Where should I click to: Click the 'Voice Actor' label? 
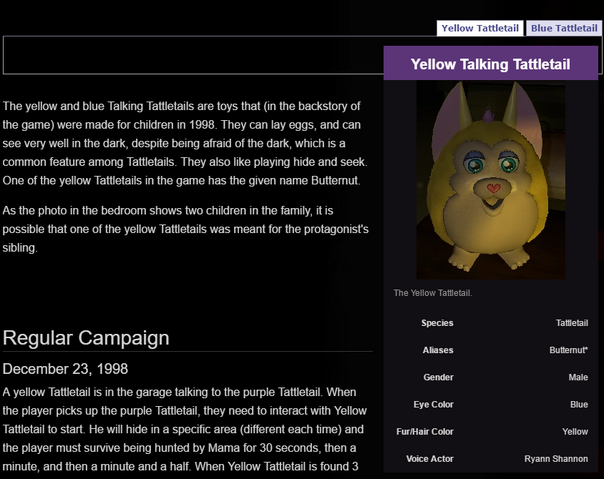tap(430, 459)
